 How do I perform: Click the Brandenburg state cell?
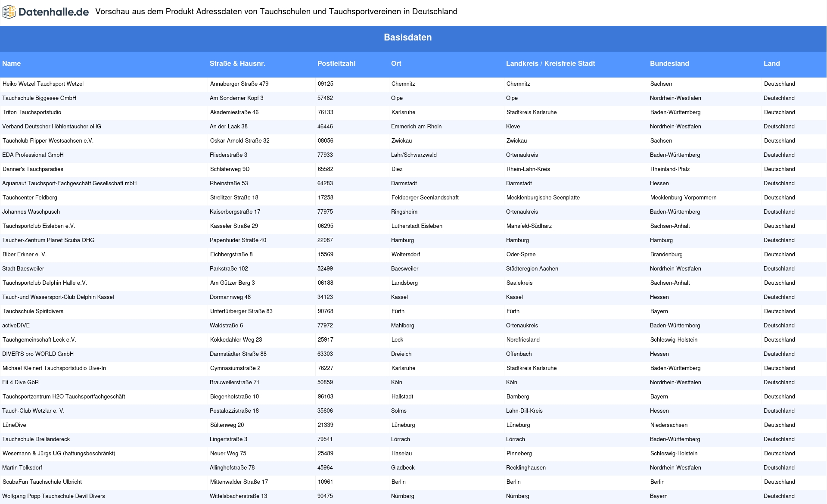pyautogui.click(x=666, y=255)
